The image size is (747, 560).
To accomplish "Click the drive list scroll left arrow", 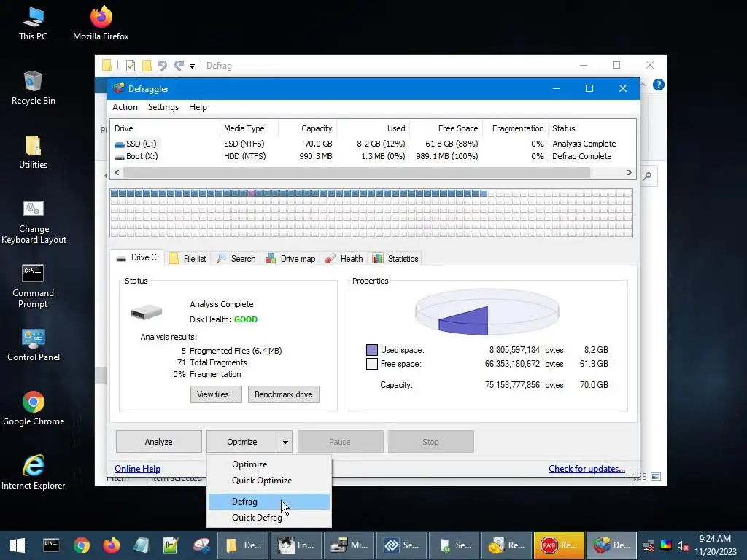I will point(117,172).
